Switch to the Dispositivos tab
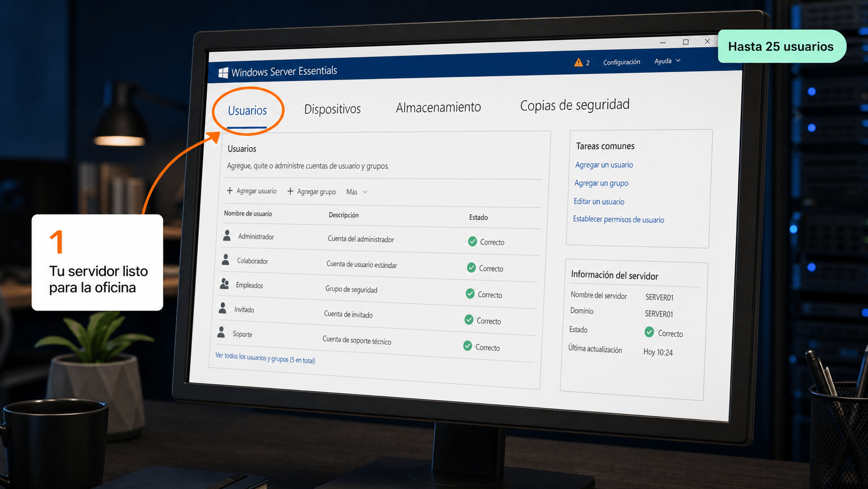The image size is (868, 489). click(332, 109)
